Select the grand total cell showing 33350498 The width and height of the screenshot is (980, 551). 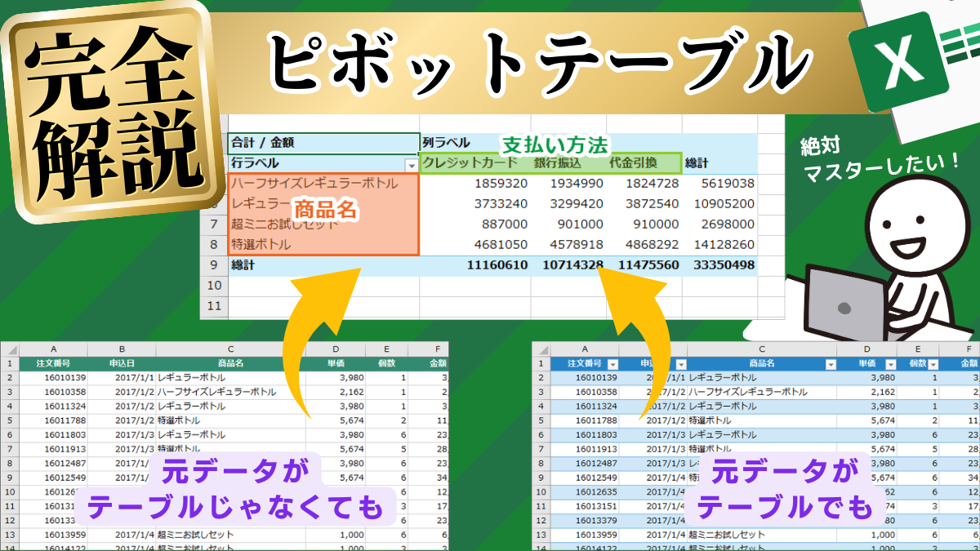click(x=725, y=264)
